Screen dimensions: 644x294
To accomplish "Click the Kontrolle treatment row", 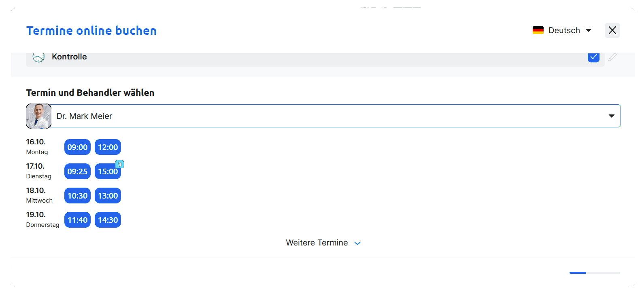I will coord(283,57).
